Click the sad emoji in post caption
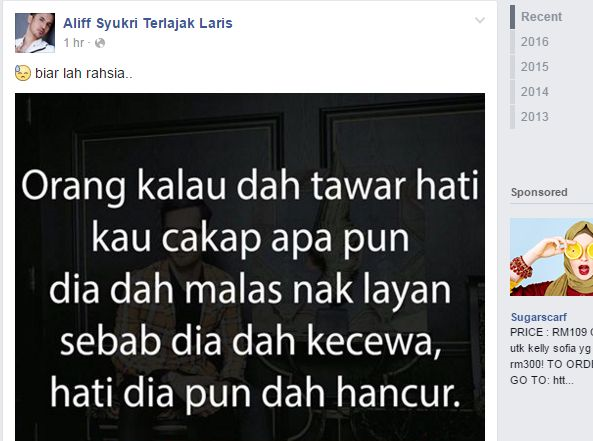593x441 pixels. 23,73
